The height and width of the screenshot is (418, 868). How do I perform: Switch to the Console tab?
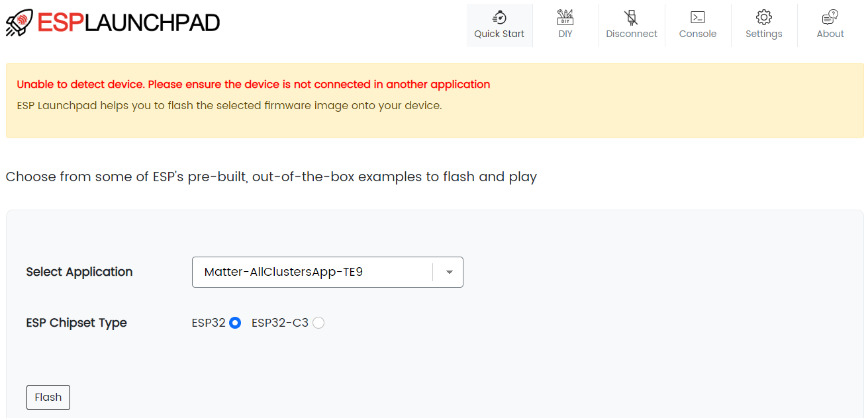tap(697, 25)
